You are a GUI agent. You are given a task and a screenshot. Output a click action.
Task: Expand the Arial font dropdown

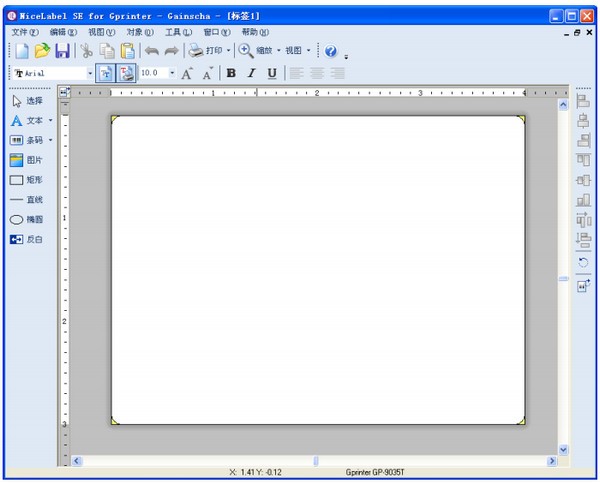90,73
